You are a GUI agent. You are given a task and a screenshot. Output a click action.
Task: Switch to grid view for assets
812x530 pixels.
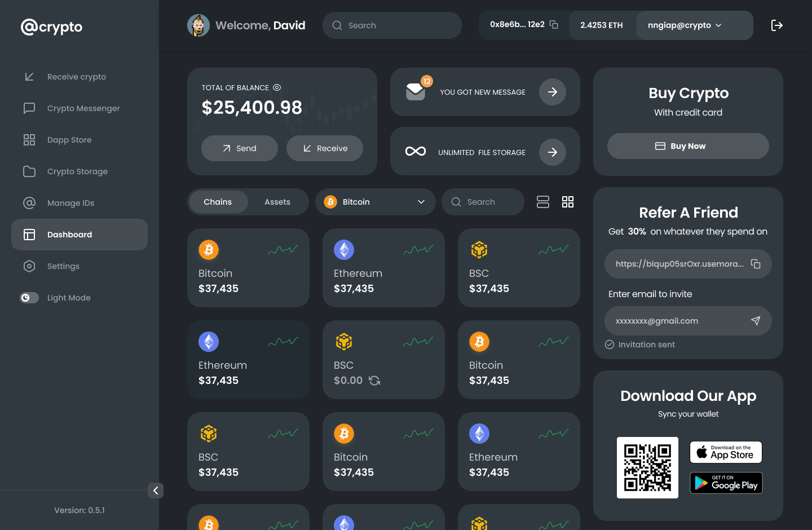tap(568, 201)
